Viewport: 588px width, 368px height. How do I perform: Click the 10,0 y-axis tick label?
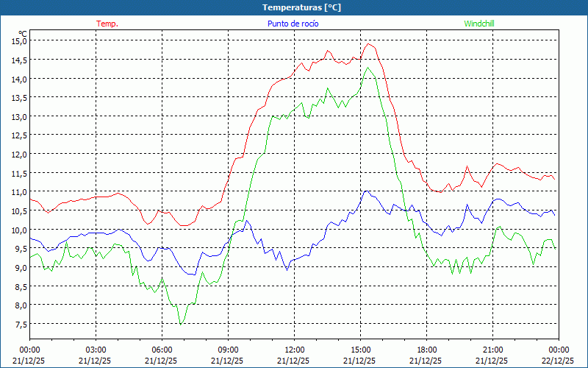(19, 230)
